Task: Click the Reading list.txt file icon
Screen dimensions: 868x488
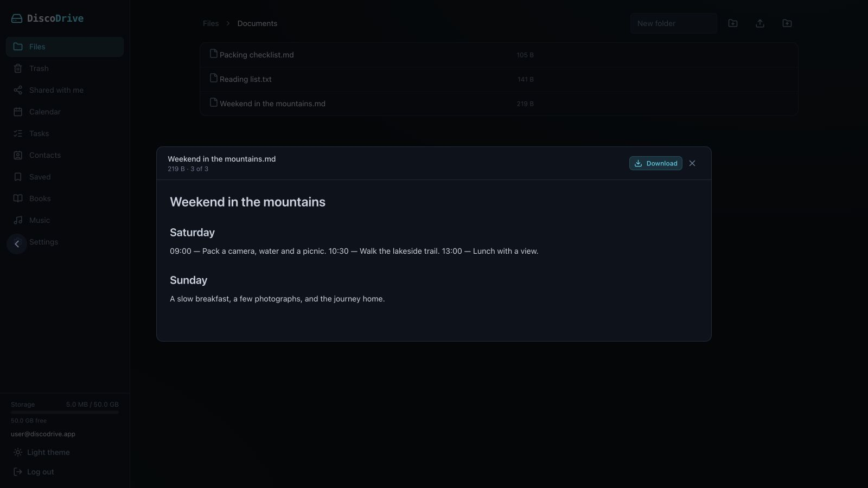Action: click(x=214, y=78)
